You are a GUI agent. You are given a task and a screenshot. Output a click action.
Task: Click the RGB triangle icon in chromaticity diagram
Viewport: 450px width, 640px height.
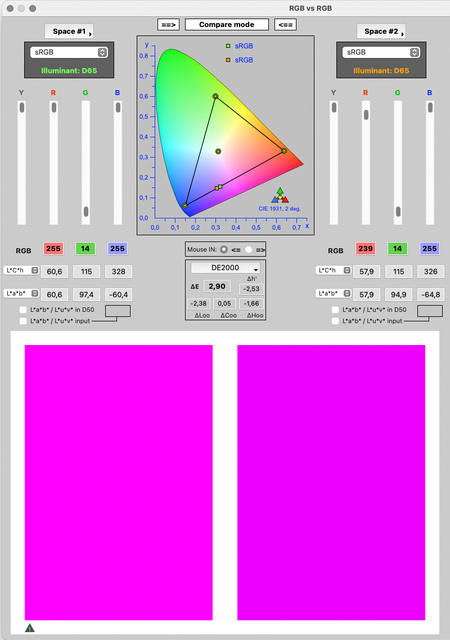click(280, 196)
